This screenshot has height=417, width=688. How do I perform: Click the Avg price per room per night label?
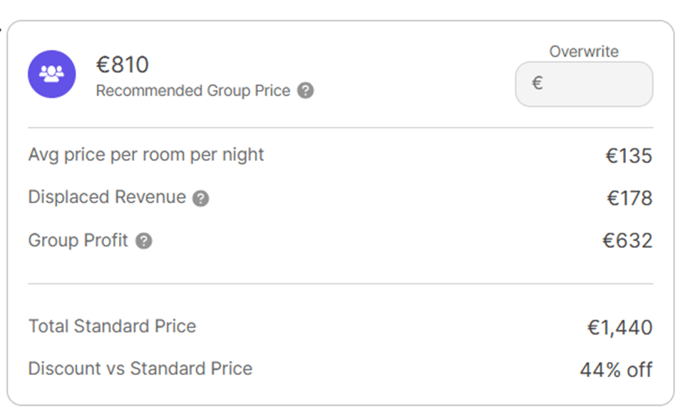click(146, 155)
